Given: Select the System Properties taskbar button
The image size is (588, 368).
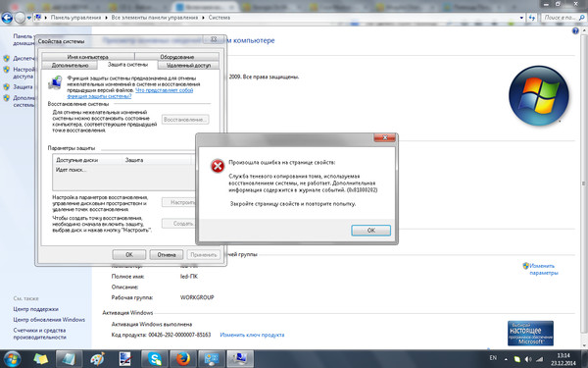Looking at the screenshot, I should pos(240,359).
